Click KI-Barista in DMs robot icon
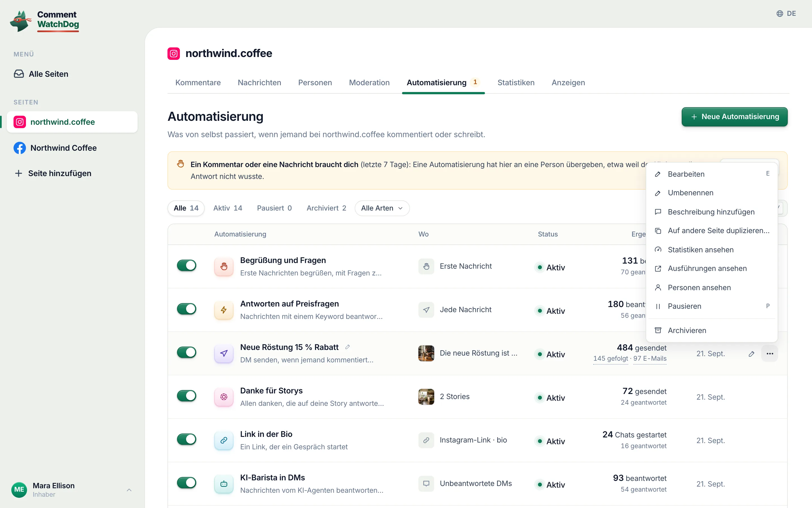 224,484
